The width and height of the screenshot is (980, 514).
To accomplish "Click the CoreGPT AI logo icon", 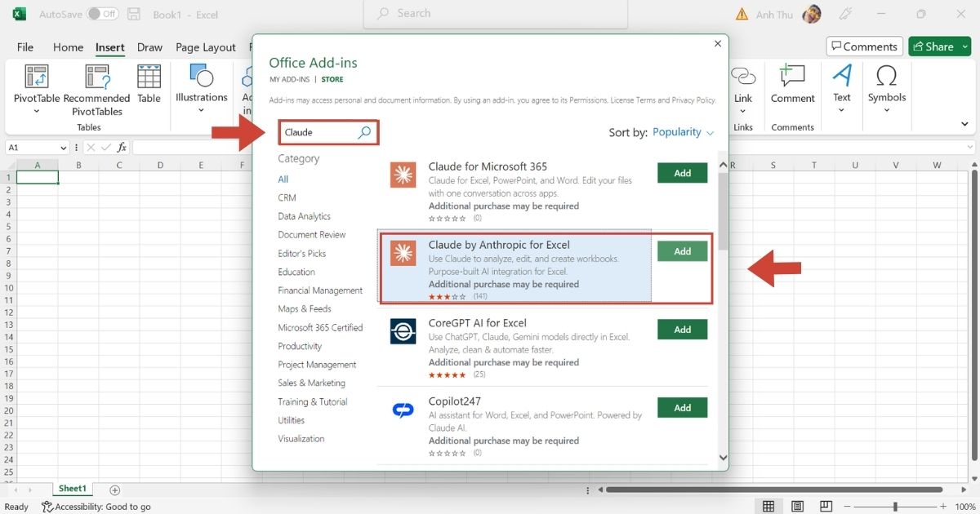I will click(403, 332).
